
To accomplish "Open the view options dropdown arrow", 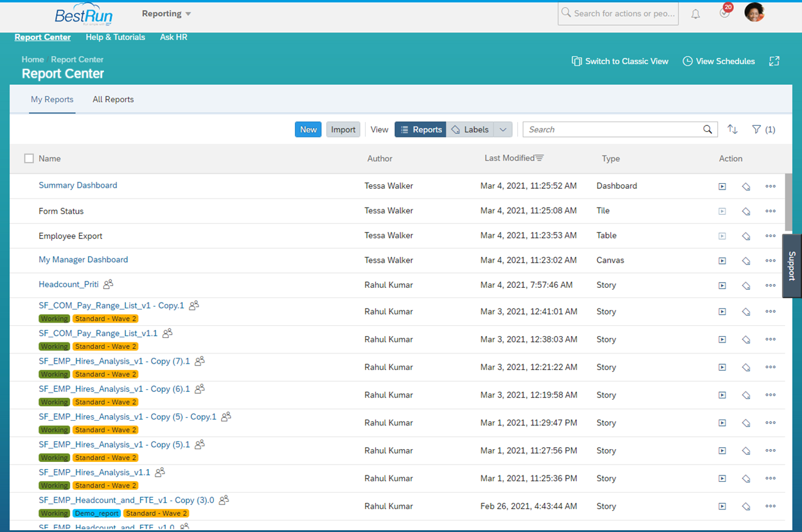I will (503, 129).
